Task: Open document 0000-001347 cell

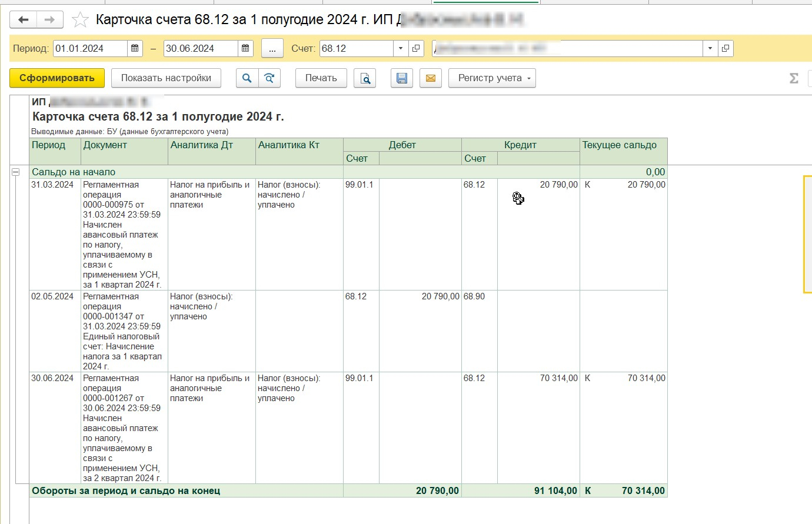Action: (x=125, y=331)
